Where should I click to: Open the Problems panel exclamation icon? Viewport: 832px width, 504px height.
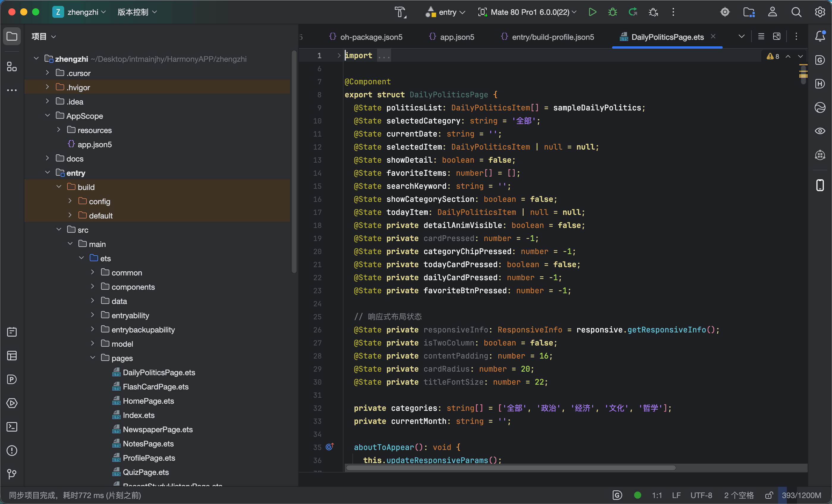point(12,450)
